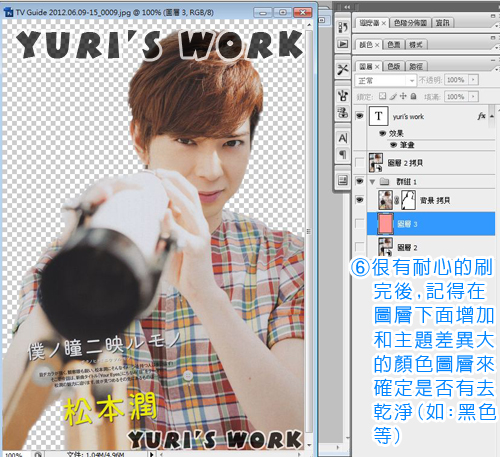Click the document vertical scrollbar up arrow
Image resolution: width=500 pixels, height=457 pixels.
309,25
